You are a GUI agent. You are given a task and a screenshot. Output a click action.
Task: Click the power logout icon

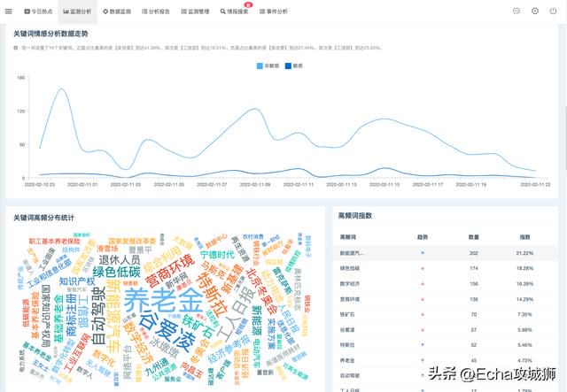553,11
